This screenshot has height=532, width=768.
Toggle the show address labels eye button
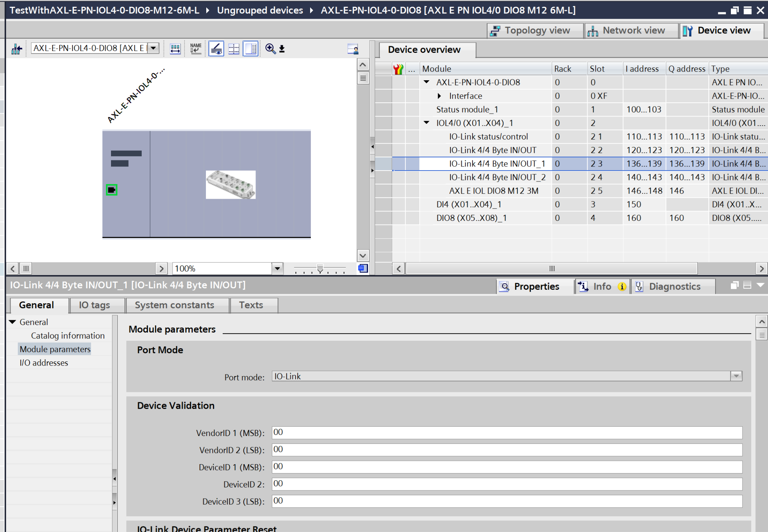point(216,49)
